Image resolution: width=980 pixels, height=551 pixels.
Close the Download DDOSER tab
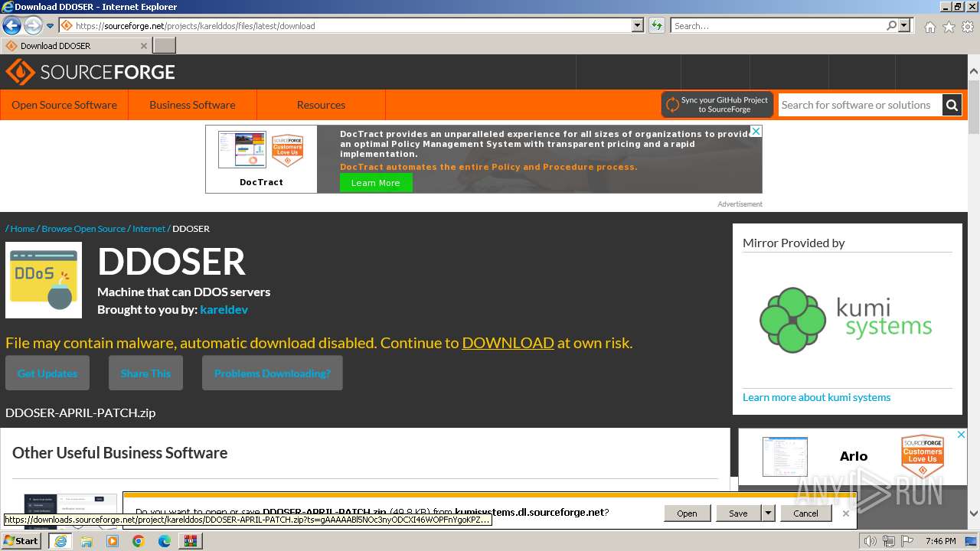pos(143,46)
